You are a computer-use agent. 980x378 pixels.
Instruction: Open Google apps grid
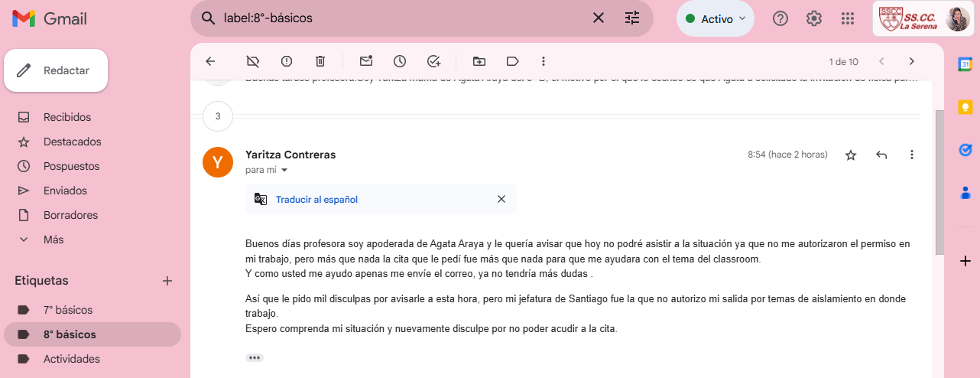[847, 18]
